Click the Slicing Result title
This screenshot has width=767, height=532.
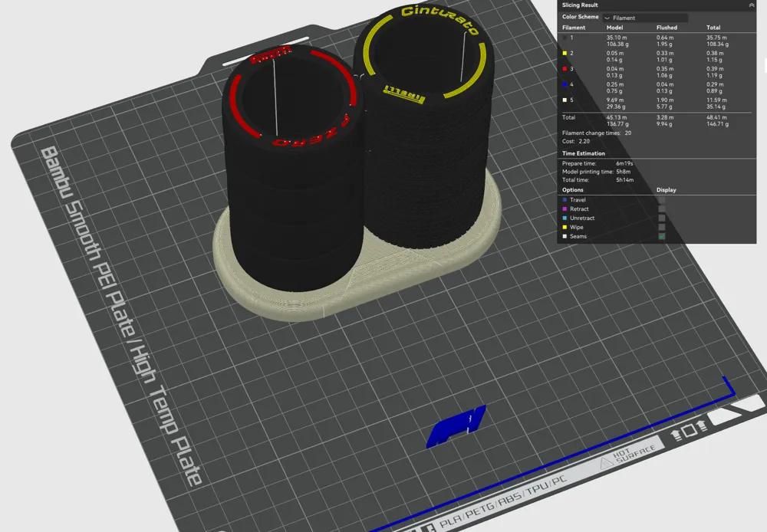point(580,5)
